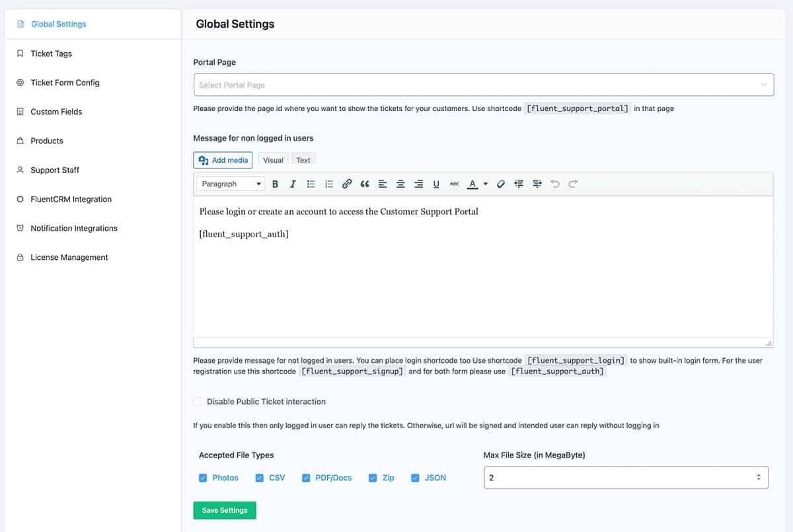Viewport: 793px width, 532px height.
Task: Click the "[fluent_support_portal]" shortcode text
Action: click(578, 108)
